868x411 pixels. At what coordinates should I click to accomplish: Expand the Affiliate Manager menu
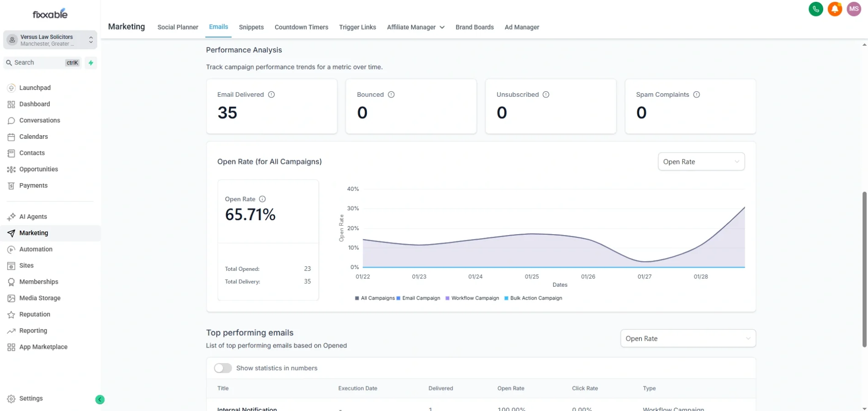coord(415,27)
